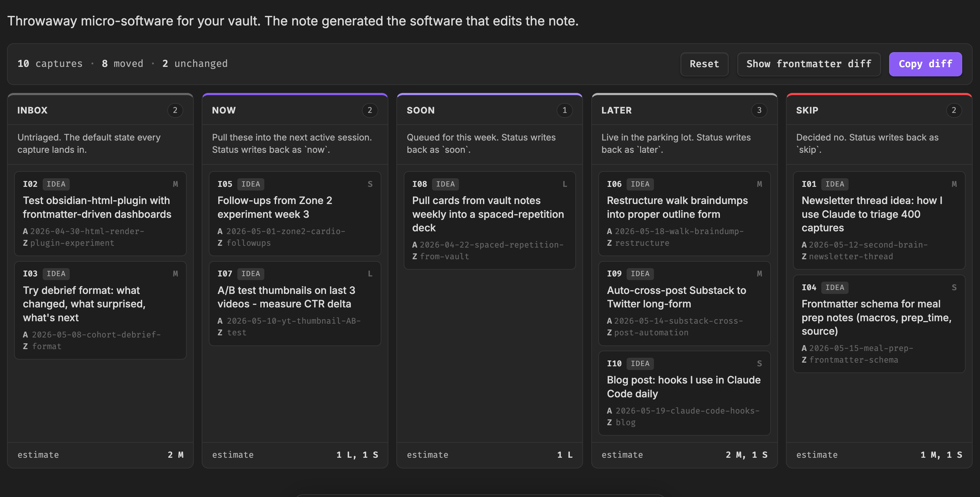Click the LATER estimate total 2 M, 1 S
This screenshot has width=980, height=497.
(746, 455)
